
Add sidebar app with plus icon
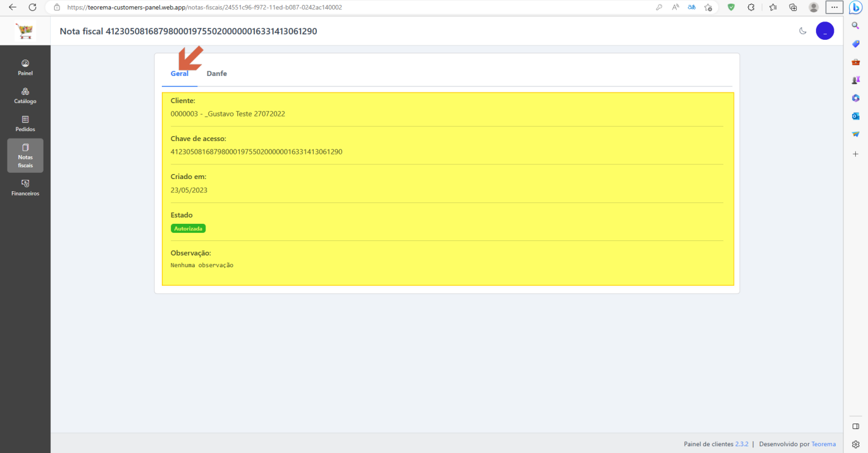coord(856,154)
